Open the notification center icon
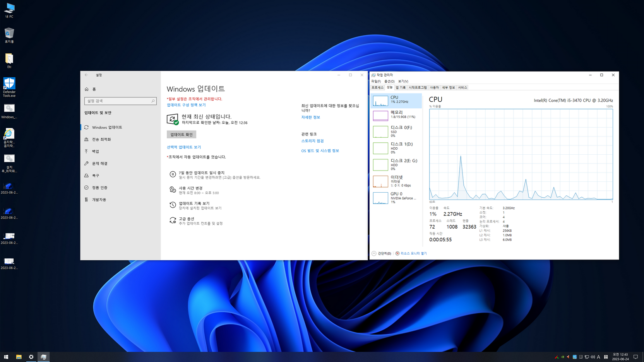The height and width of the screenshot is (362, 644). click(635, 357)
